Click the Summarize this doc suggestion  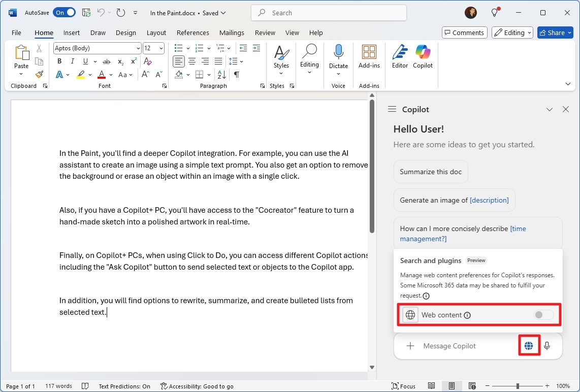click(430, 172)
